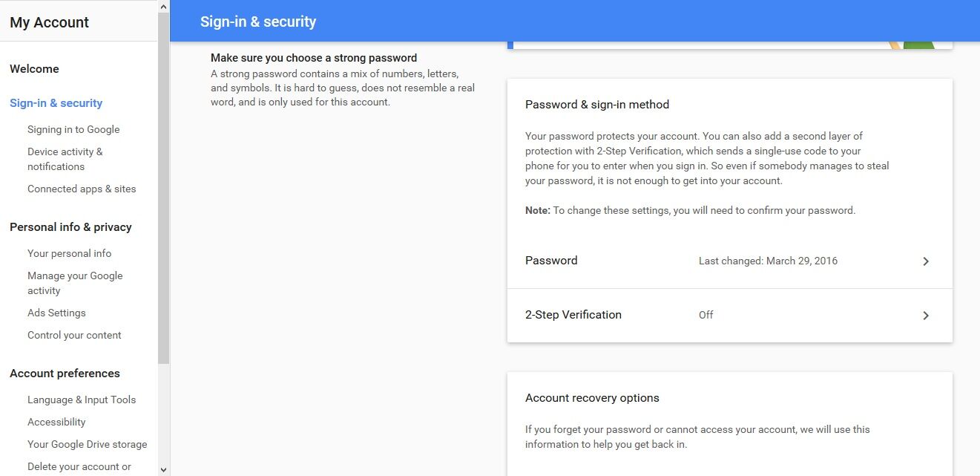Open Manage your Google activity
This screenshot has height=476, width=980.
(75, 283)
